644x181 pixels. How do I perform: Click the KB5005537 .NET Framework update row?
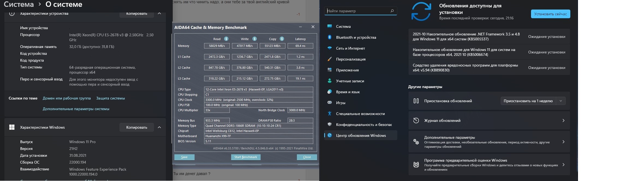pyautogui.click(x=489, y=37)
